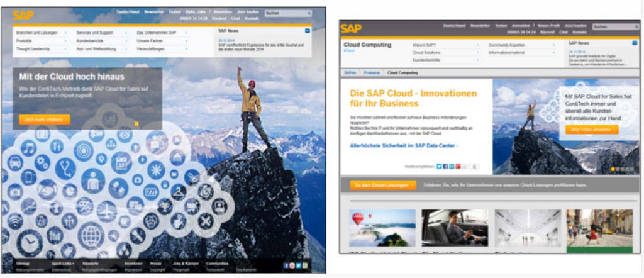
Task: Expand the Community-Experten arrow
Action: [553, 45]
